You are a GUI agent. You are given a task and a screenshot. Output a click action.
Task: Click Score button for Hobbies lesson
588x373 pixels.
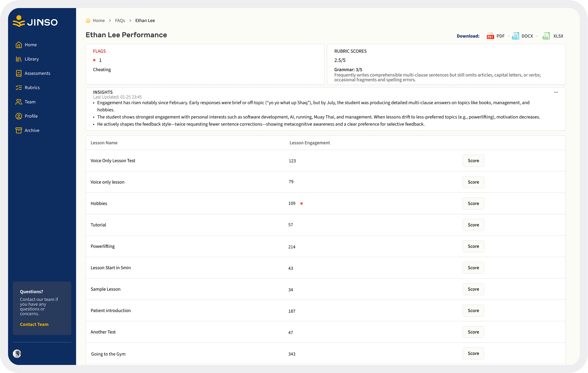pos(473,204)
